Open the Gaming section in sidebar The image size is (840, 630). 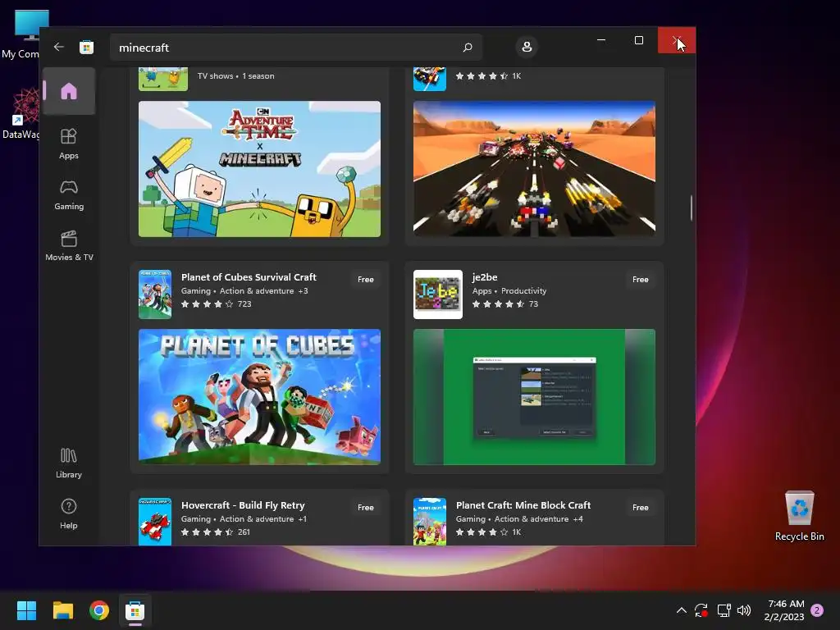coord(69,195)
